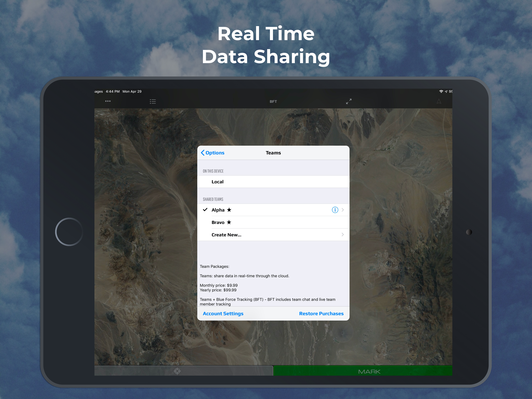
Task: Open Create New team chevron
Action: pyautogui.click(x=343, y=235)
